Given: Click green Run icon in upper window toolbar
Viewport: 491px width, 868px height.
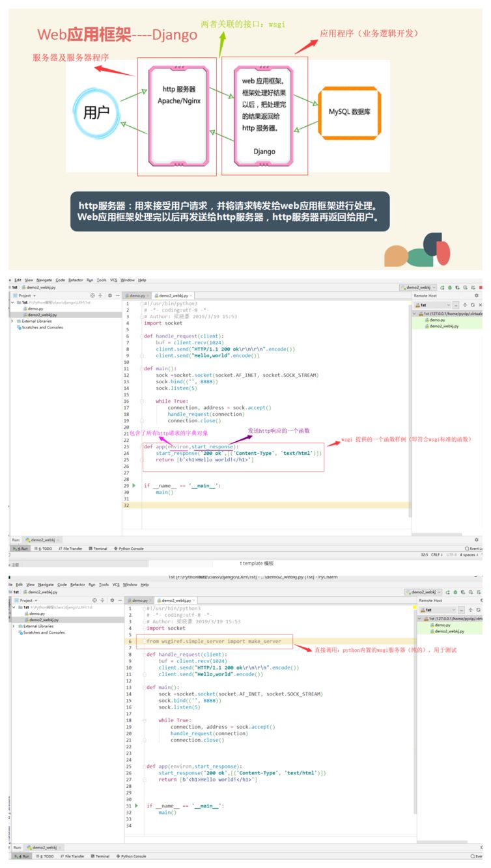Looking at the screenshot, I should 443,287.
